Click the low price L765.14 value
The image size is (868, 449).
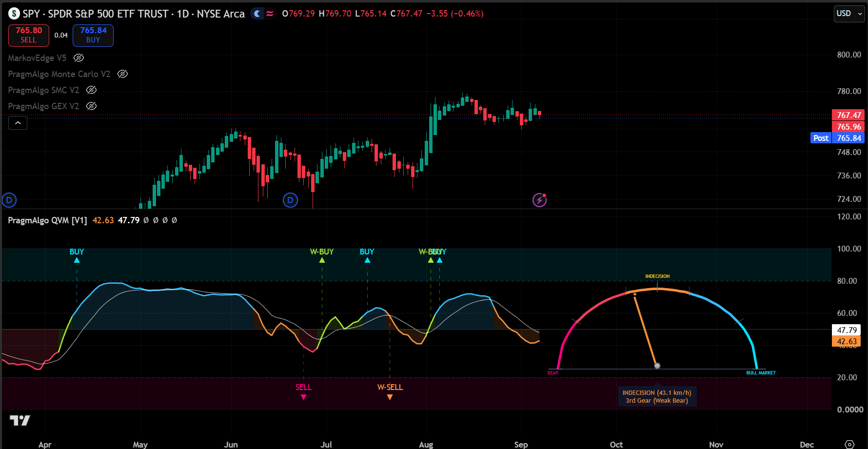coord(371,14)
